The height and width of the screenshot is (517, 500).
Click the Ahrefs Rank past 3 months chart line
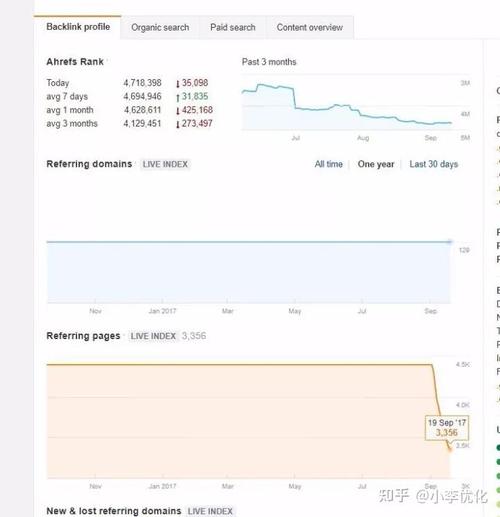(x=347, y=106)
